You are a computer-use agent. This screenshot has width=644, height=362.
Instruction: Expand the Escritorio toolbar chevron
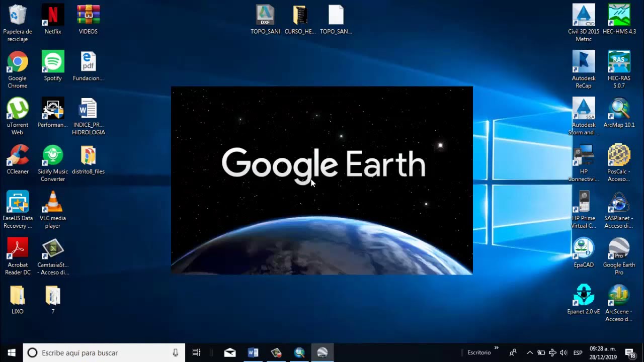coord(497,348)
